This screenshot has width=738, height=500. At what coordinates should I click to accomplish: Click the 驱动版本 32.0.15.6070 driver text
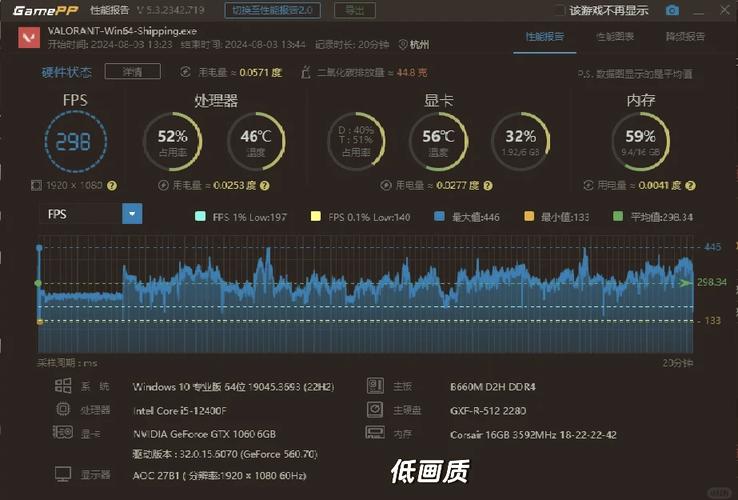point(225,454)
